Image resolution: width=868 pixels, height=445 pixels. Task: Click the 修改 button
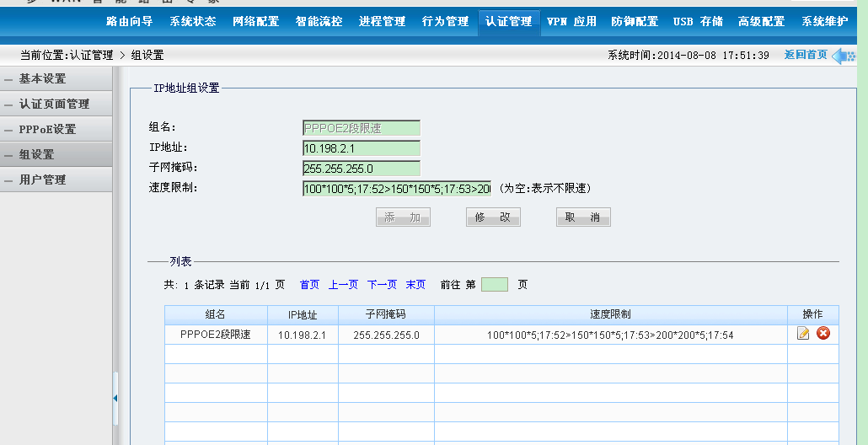click(x=493, y=217)
